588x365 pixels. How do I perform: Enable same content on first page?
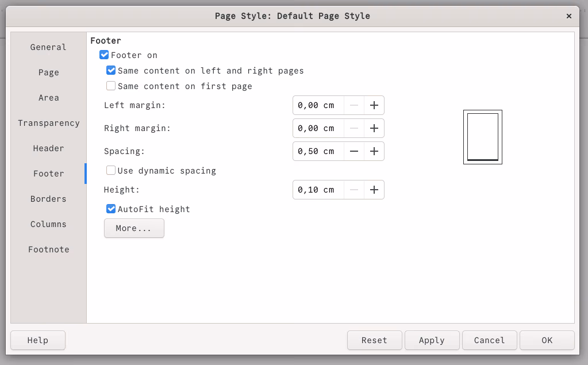(110, 86)
